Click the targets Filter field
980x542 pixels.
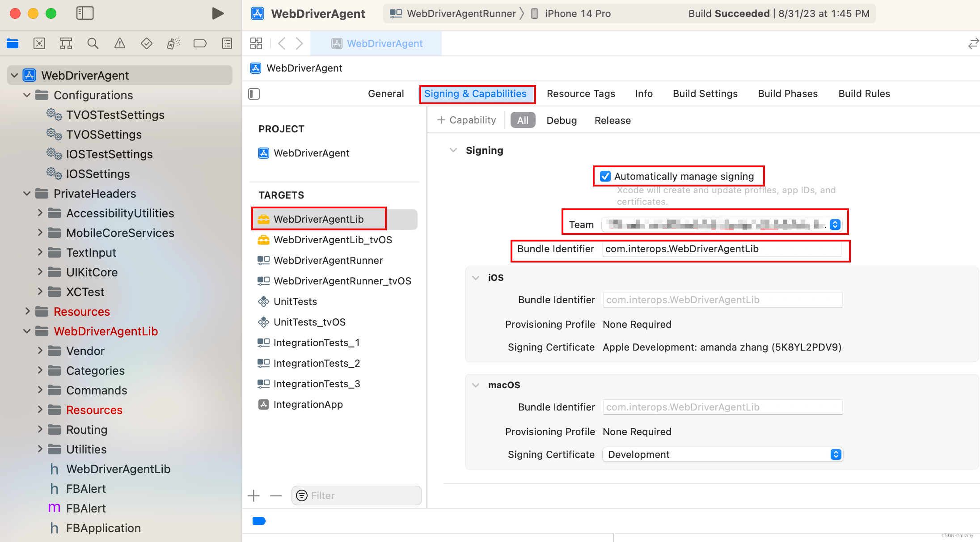pos(356,495)
